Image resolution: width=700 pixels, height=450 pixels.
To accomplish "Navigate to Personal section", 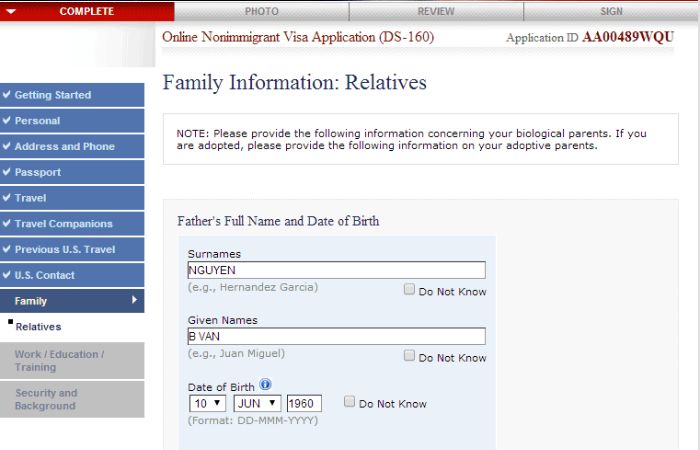I will coord(72,121).
